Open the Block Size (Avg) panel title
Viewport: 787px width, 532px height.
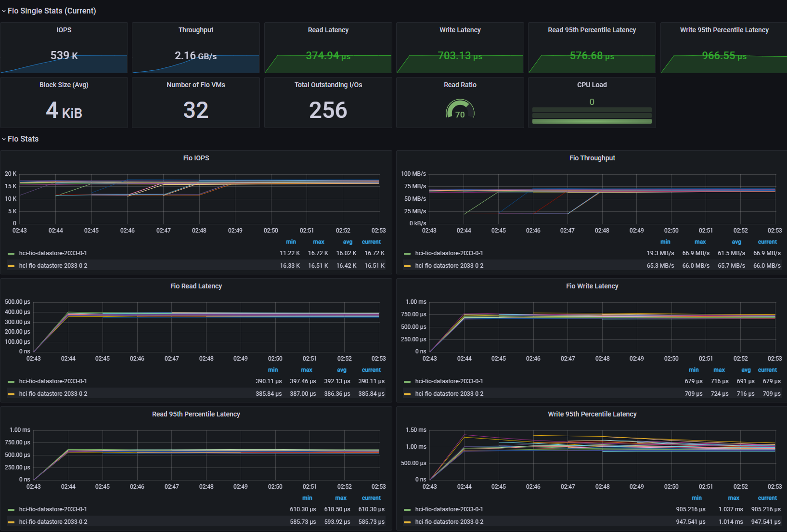coord(64,85)
